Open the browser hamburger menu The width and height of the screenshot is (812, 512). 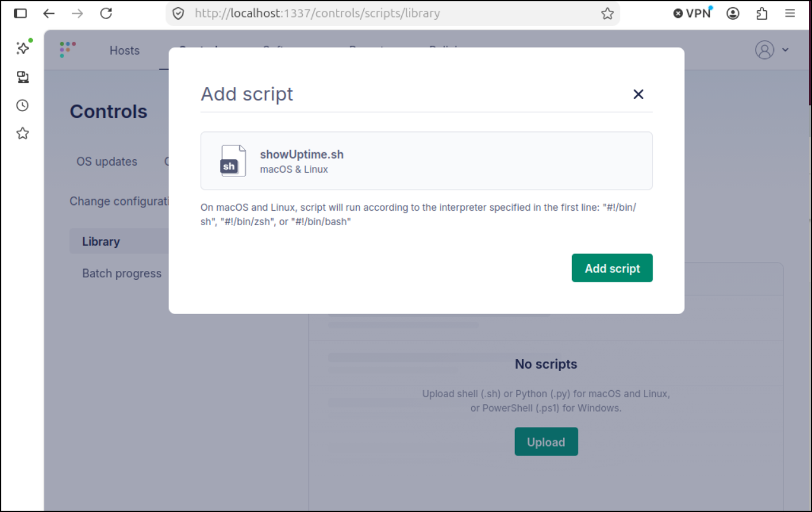(790, 13)
